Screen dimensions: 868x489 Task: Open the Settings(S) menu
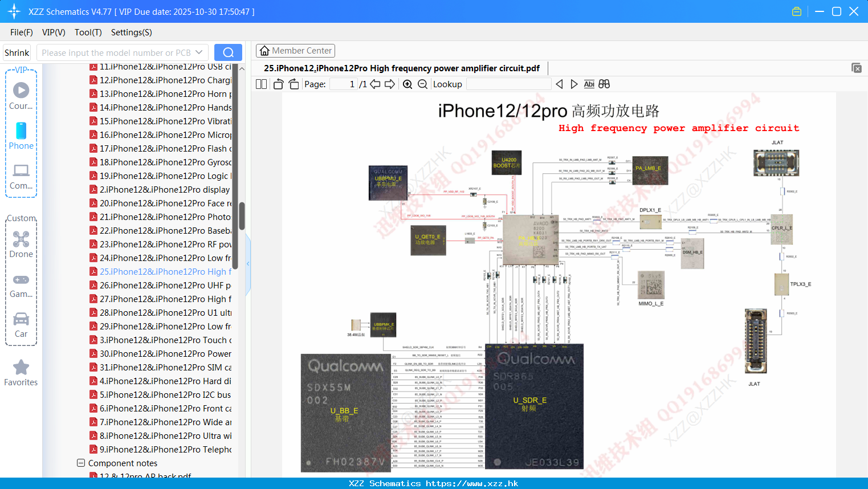[x=131, y=32]
